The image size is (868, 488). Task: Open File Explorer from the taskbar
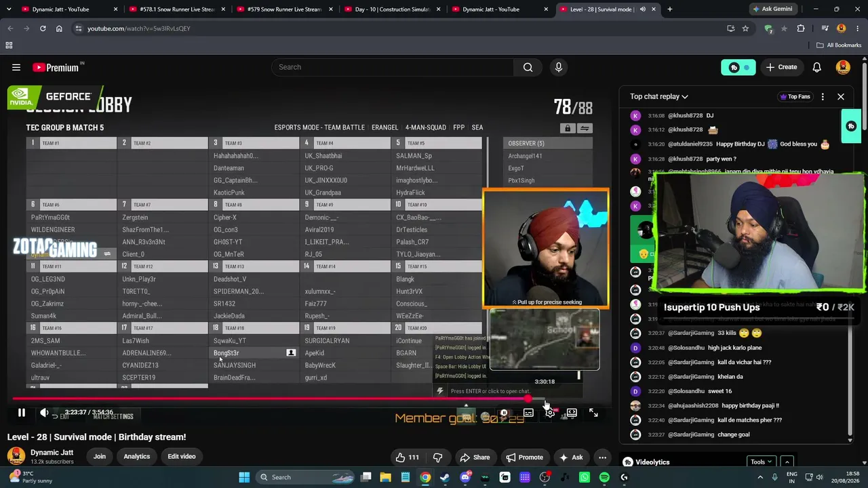[x=385, y=477]
